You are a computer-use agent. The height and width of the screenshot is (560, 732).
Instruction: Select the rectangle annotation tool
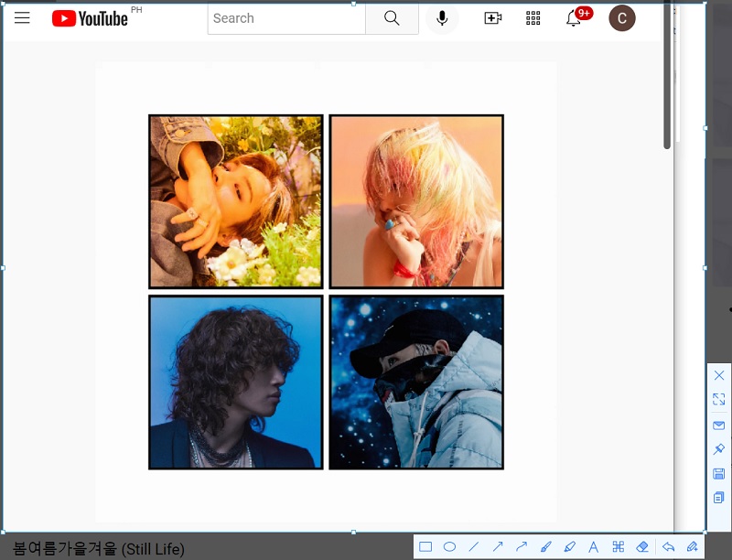click(425, 546)
